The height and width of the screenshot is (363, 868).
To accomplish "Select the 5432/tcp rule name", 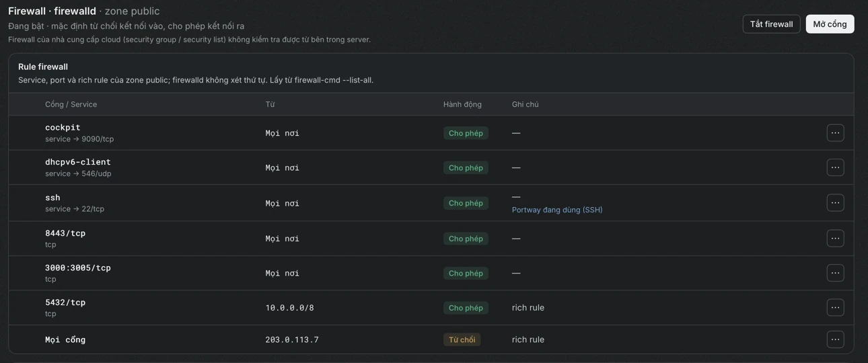I will (x=65, y=302).
